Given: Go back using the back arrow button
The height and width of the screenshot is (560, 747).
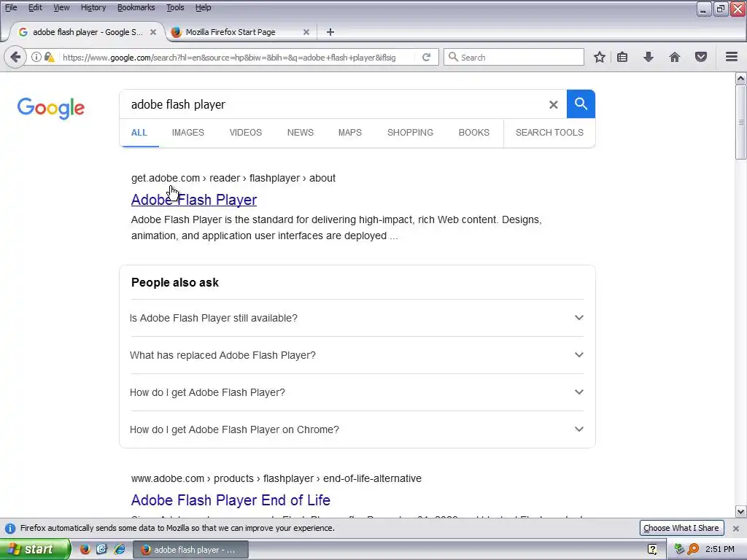Looking at the screenshot, I should pyautogui.click(x=15, y=58).
